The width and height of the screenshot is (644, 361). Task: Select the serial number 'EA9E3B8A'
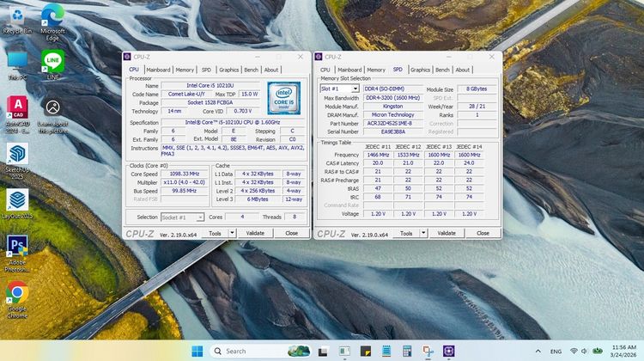[392, 132]
